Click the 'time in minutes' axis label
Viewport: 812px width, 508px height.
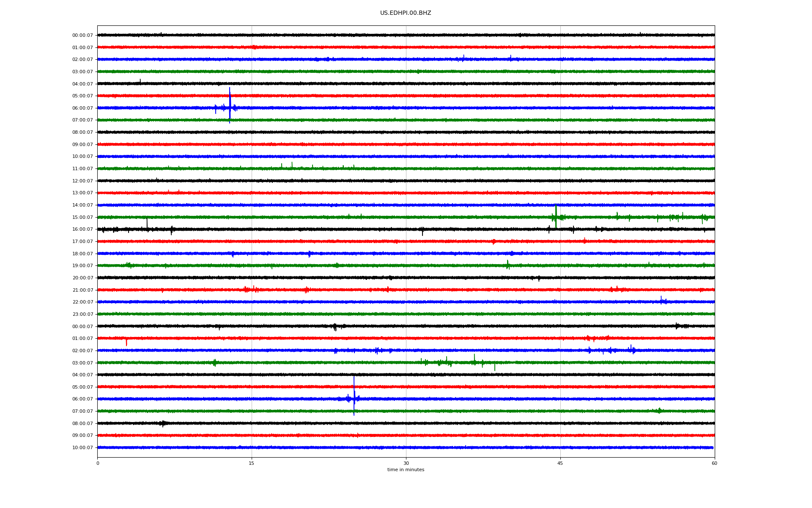click(x=406, y=470)
